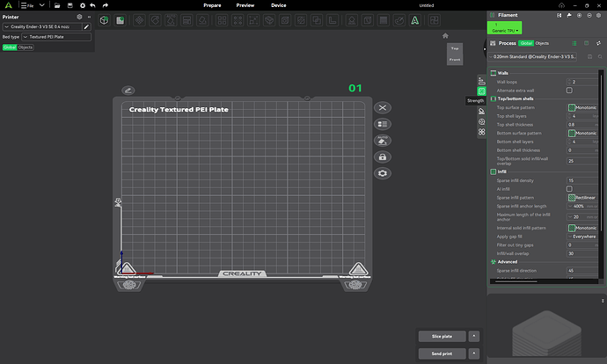Toggle the green advanced settings icon in Process header

(574, 43)
